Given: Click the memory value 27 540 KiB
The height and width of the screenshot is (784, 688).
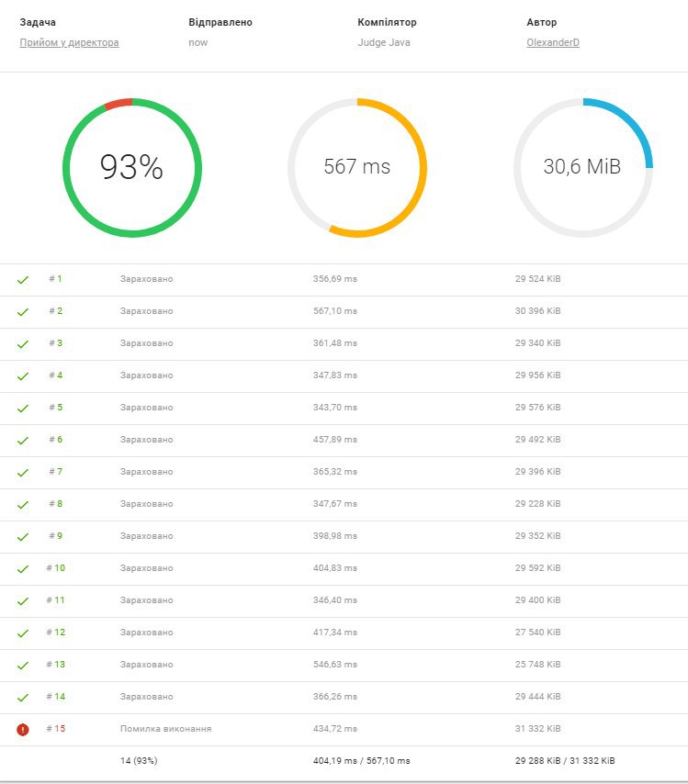Looking at the screenshot, I should (x=538, y=632).
